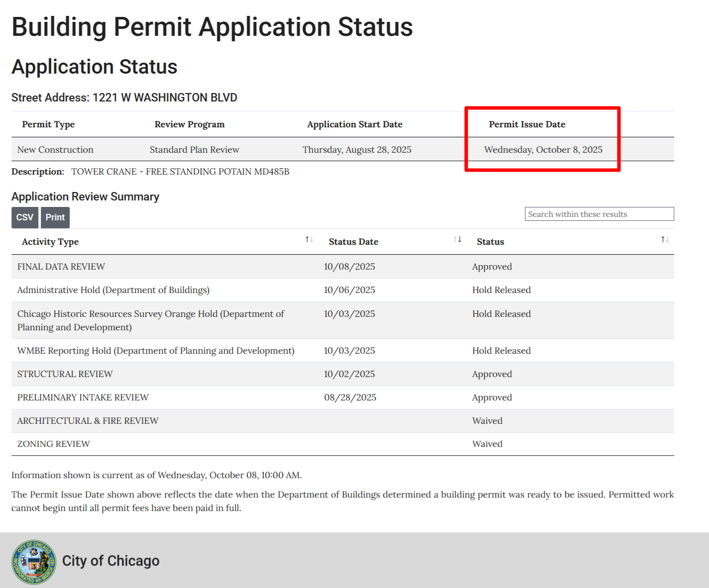Viewport: 709px width, 588px height.
Task: Click the Permit Type column header
Action: tap(48, 124)
